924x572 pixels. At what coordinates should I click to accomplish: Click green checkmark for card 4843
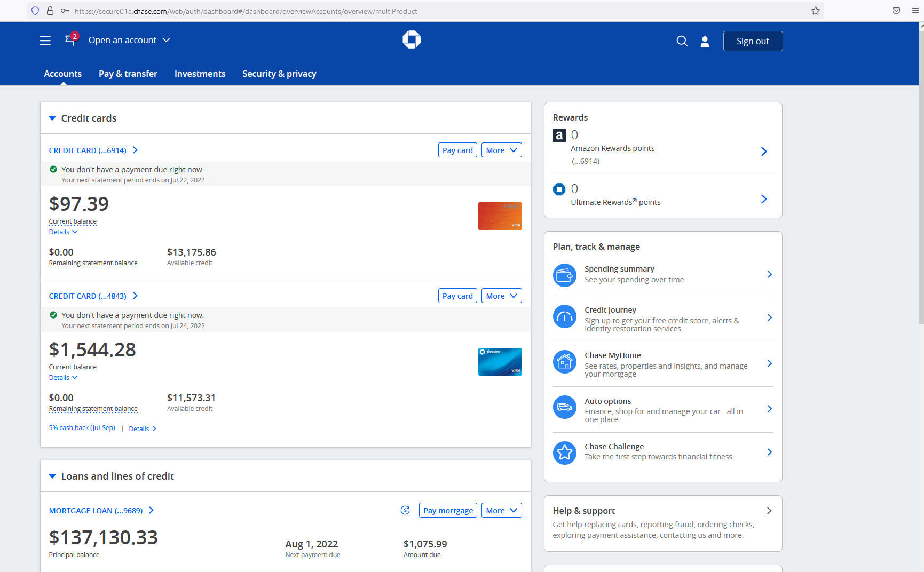pyautogui.click(x=53, y=315)
